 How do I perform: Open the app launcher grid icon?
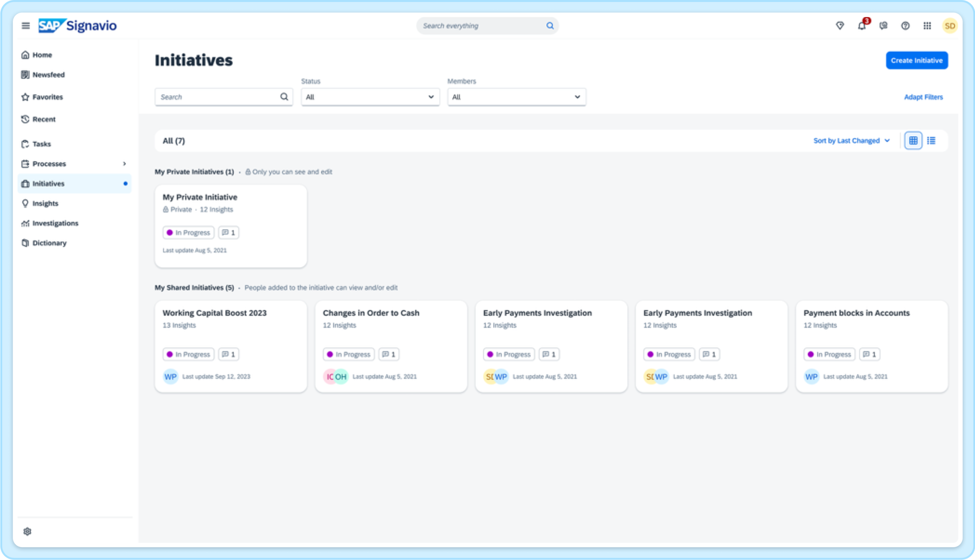coord(927,26)
